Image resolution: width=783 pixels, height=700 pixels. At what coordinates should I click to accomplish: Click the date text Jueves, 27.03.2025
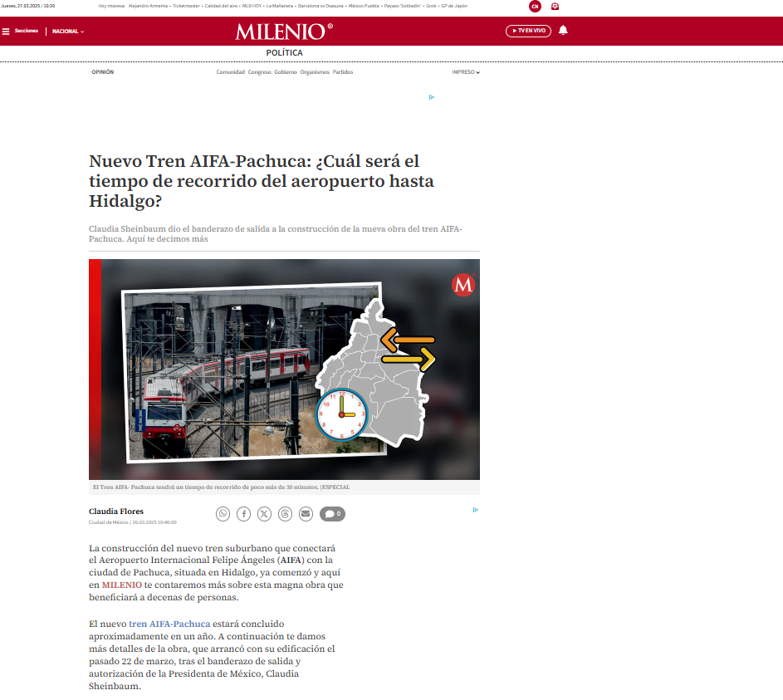21,6
